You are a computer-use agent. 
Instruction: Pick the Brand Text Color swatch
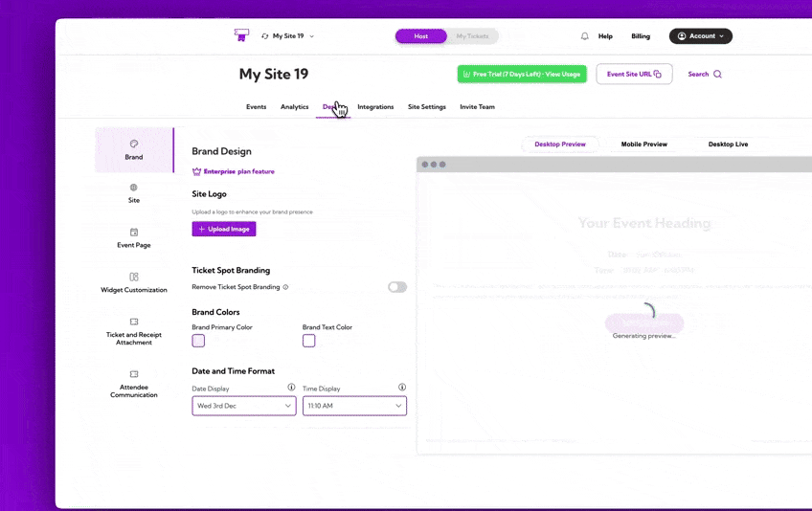coord(309,341)
